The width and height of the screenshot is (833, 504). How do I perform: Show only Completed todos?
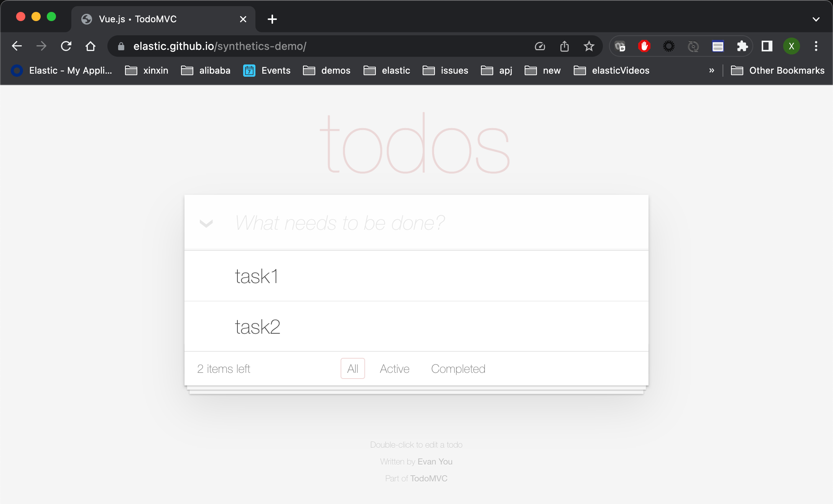click(458, 369)
